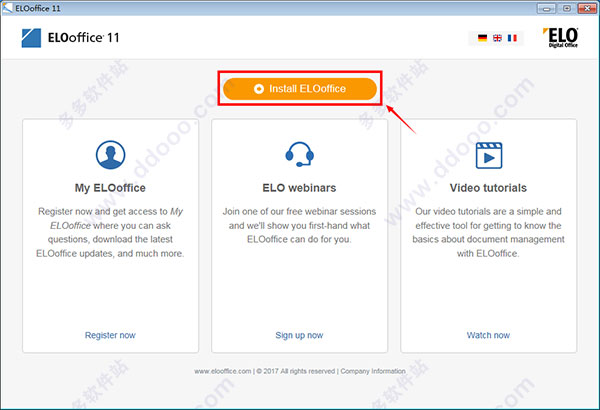Click the Install ELOoffice button
The image size is (600, 410).
(300, 89)
